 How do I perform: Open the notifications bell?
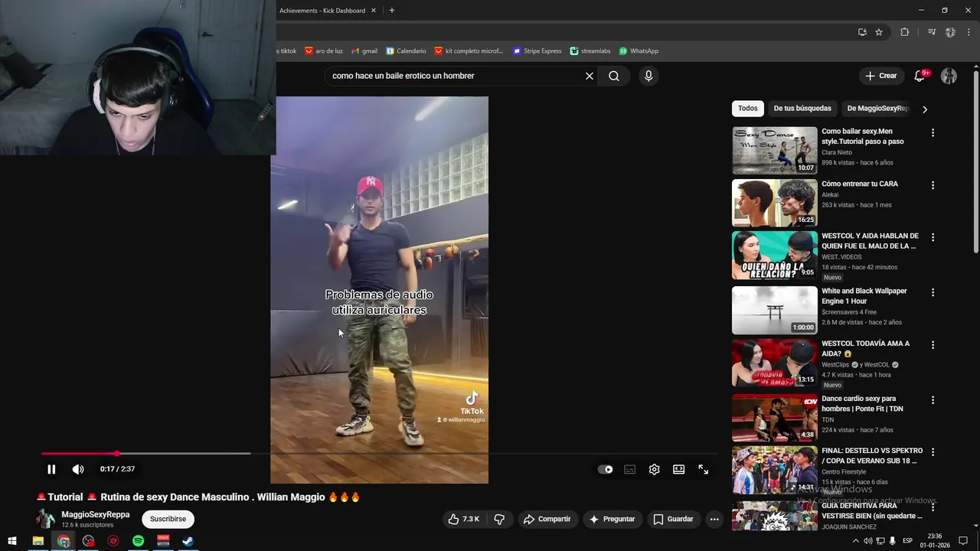[x=920, y=76]
